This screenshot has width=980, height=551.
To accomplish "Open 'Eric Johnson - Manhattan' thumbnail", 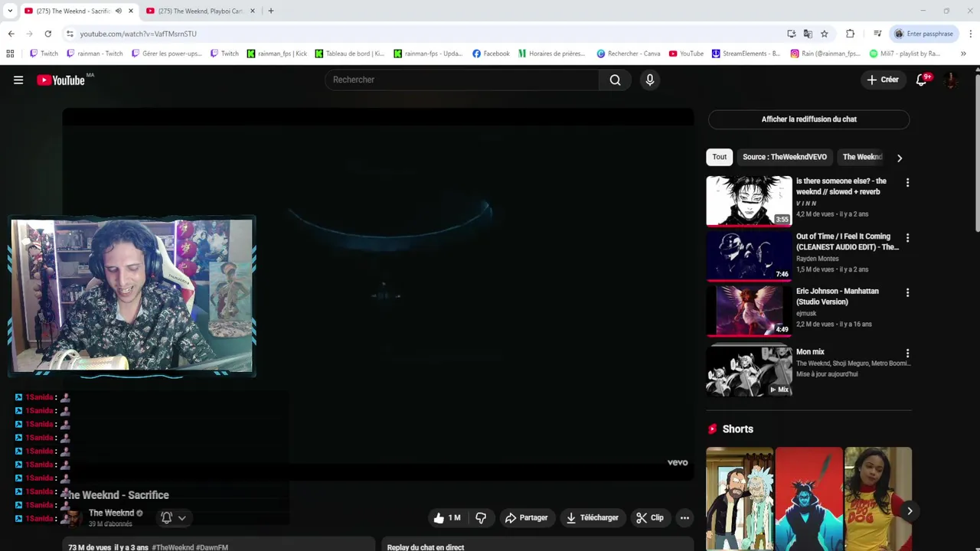I will [749, 311].
